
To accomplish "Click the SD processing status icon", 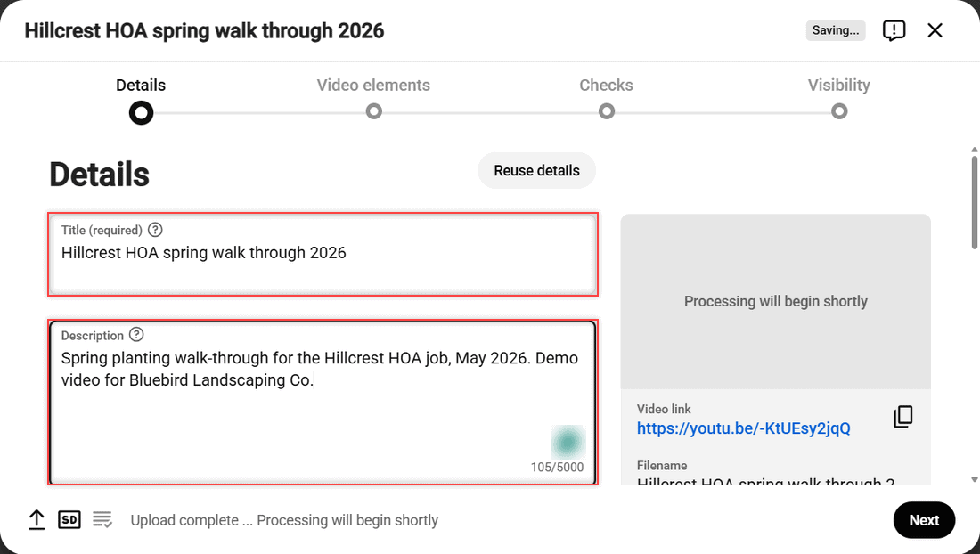I will click(x=69, y=519).
